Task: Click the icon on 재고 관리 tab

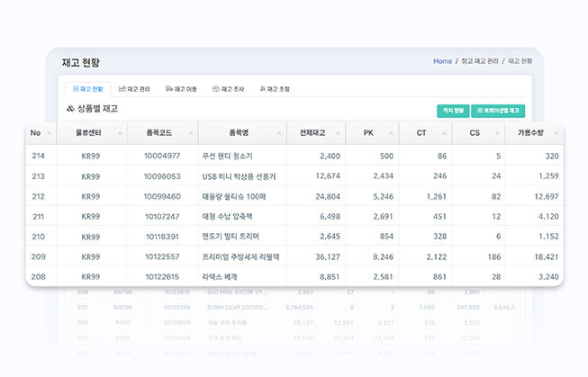Action: click(x=122, y=89)
